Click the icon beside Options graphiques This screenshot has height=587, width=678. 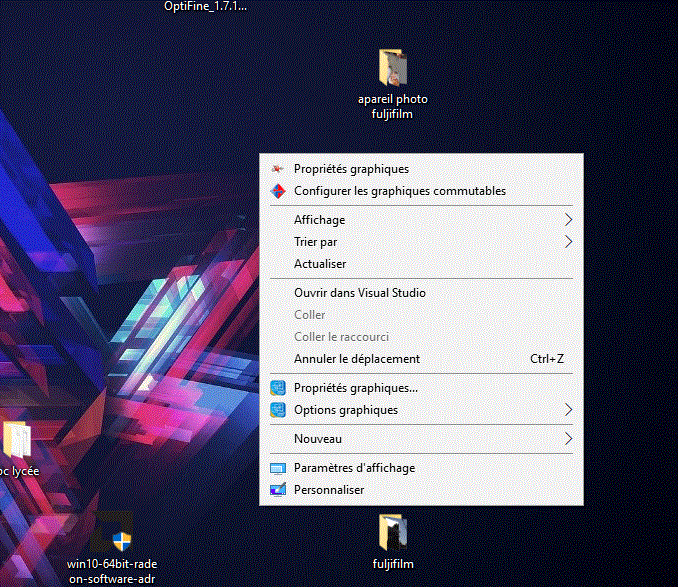[x=278, y=410]
